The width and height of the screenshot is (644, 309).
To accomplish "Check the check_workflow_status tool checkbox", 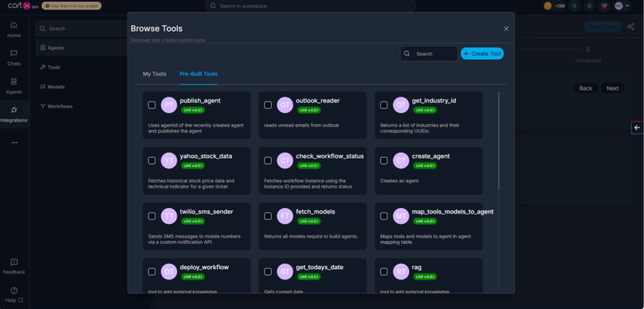I will coord(268,160).
